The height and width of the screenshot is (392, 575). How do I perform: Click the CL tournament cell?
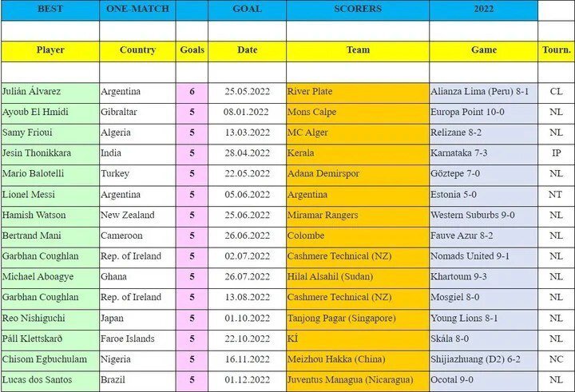point(556,92)
